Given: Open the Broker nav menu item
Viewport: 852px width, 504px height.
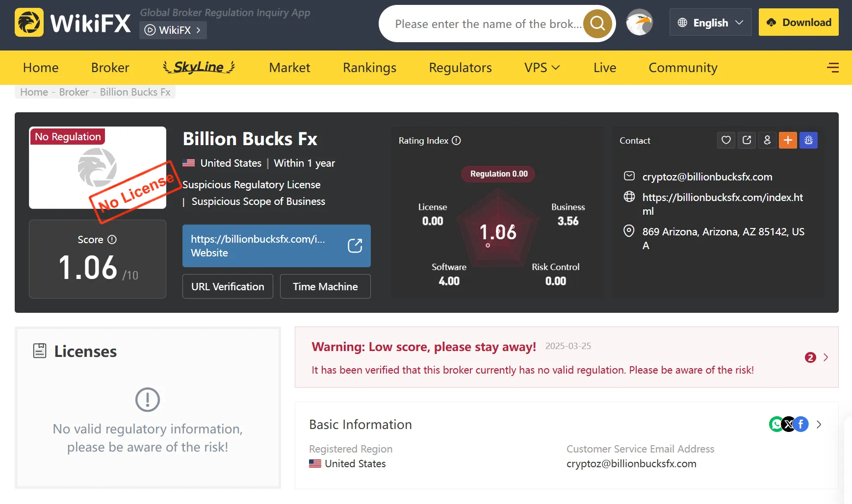Looking at the screenshot, I should [x=110, y=68].
